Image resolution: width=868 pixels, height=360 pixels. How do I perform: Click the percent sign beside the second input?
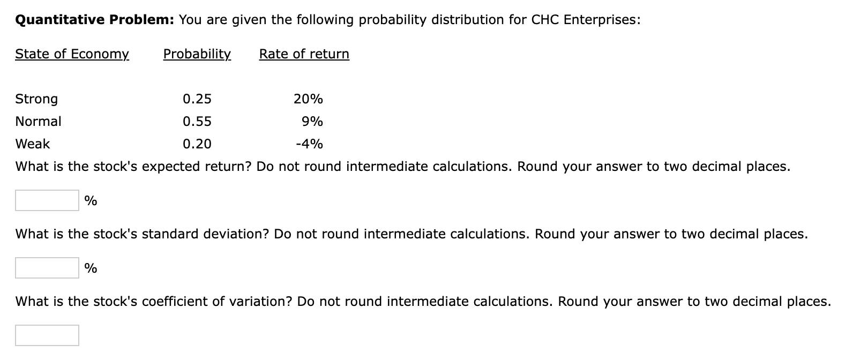tap(91, 268)
